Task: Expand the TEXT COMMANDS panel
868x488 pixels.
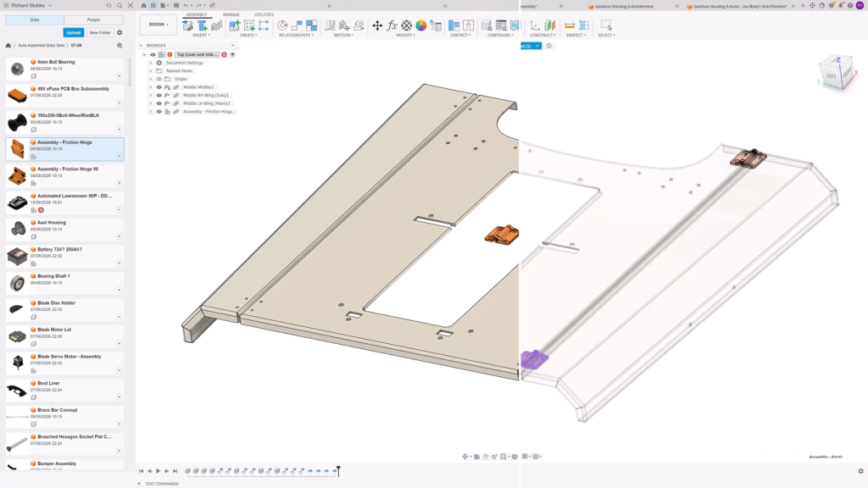Action: [139, 484]
